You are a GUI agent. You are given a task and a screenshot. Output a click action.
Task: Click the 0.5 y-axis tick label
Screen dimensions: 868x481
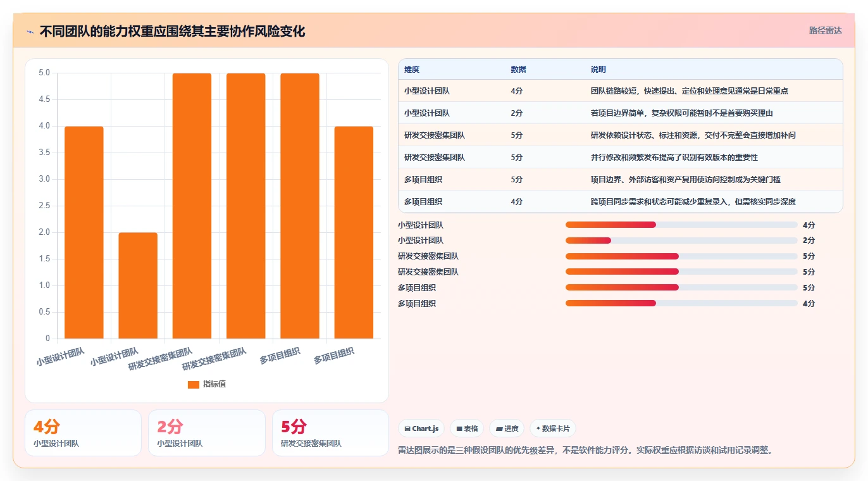44,312
